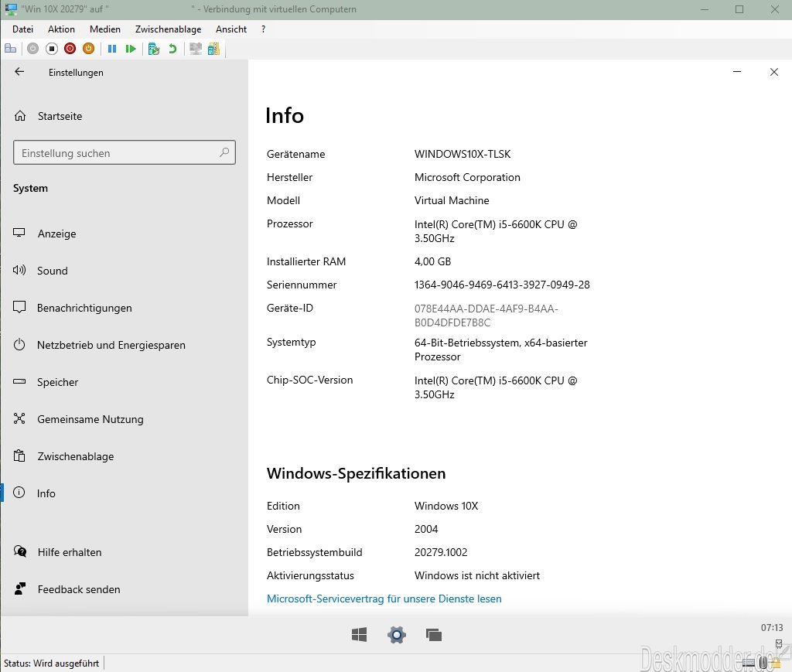Click the Hersteller value Microsoft Corporation
Image resolution: width=792 pixels, height=672 pixels.
467,177
